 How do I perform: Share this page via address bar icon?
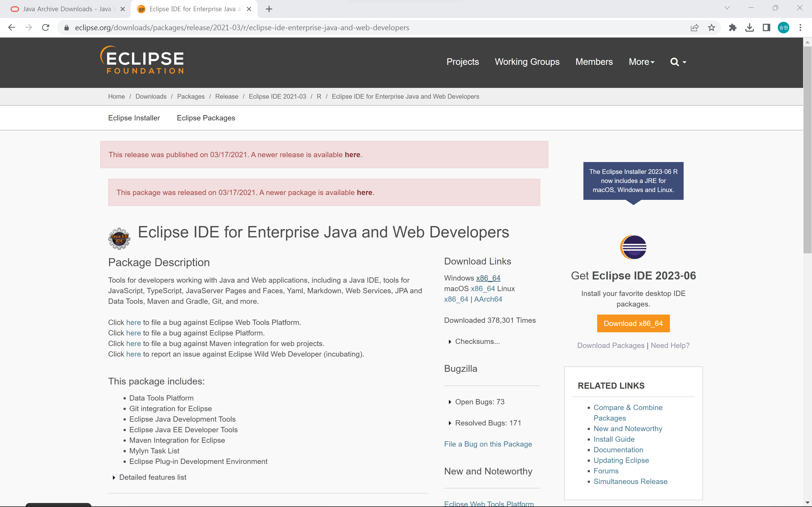tap(695, 27)
